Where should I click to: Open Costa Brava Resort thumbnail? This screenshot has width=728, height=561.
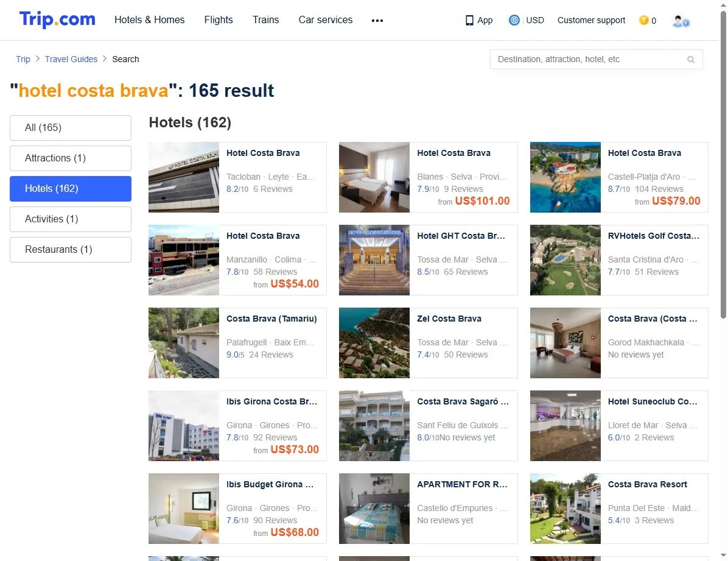pyautogui.click(x=565, y=509)
